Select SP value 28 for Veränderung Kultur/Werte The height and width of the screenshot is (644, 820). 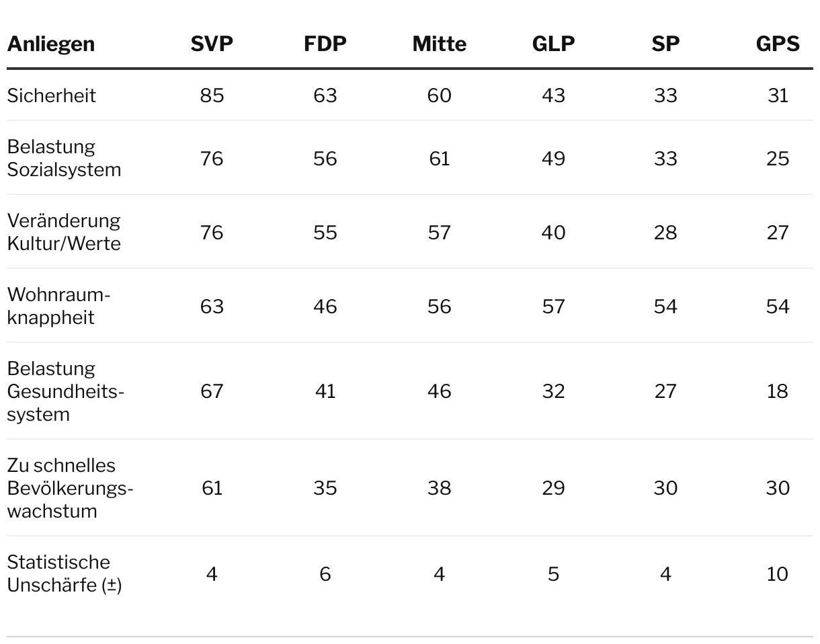pos(665,233)
